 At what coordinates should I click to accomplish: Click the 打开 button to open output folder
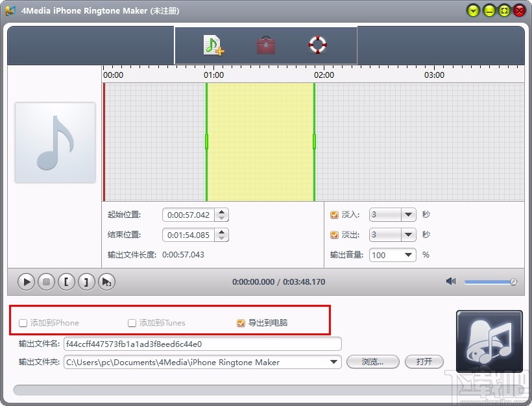[424, 362]
